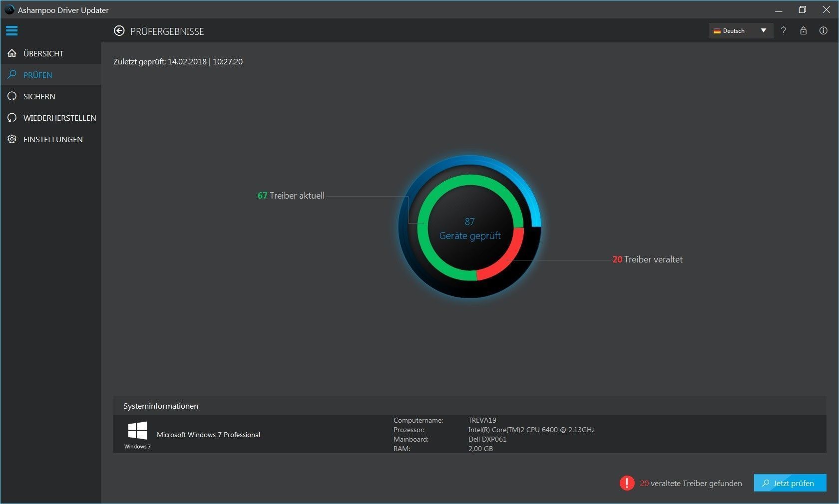This screenshot has height=504, width=840.
Task: Click the PRÜFERGEBNISSE page title
Action: point(167,31)
